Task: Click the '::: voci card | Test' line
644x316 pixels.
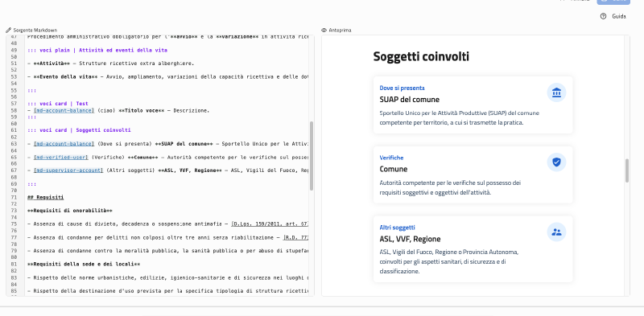Action: [58, 104]
